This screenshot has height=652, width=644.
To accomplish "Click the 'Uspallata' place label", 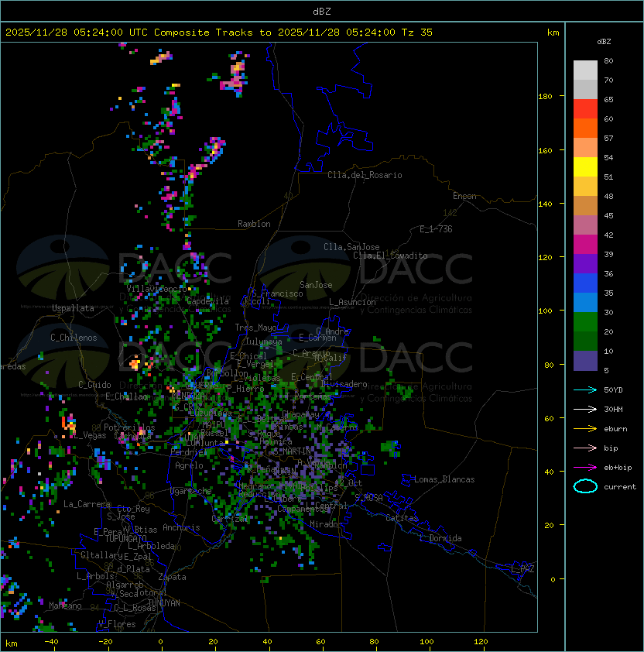I will tap(73, 308).
